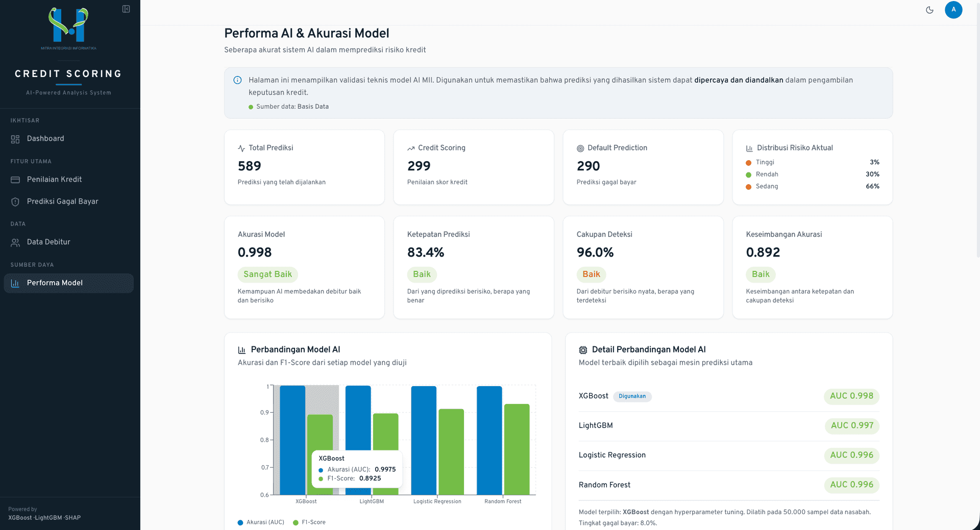980x530 pixels.
Task: Click the Performa Model bar-chart icon
Action: click(x=15, y=283)
